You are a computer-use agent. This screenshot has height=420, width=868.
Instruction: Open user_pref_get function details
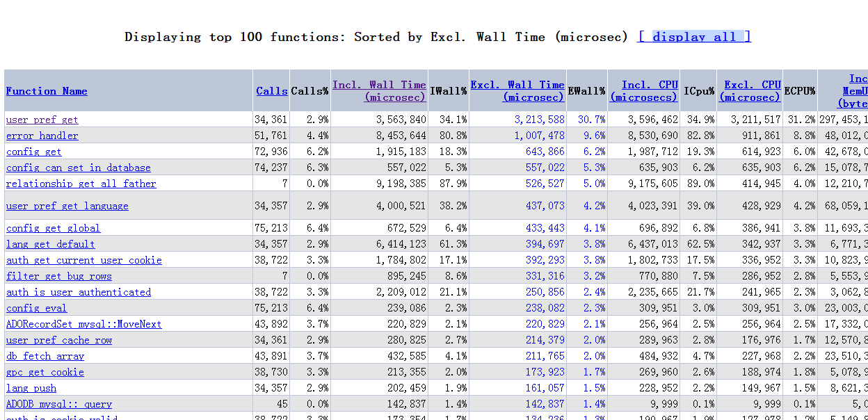[x=42, y=120]
